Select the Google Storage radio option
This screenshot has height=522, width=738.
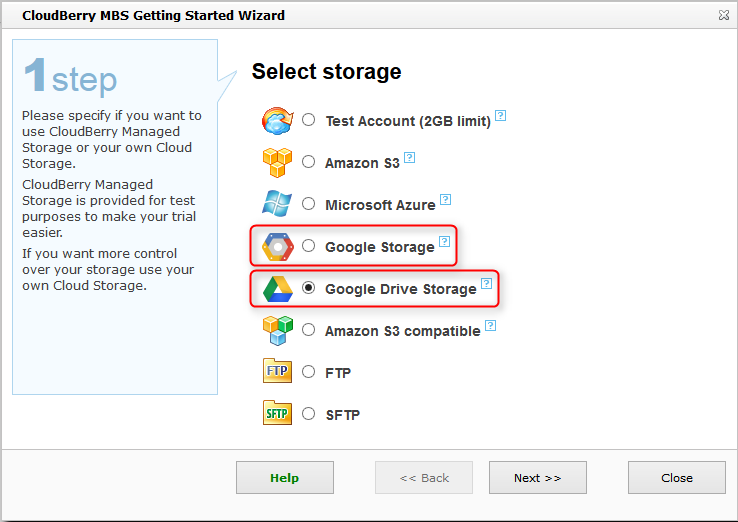[308, 246]
